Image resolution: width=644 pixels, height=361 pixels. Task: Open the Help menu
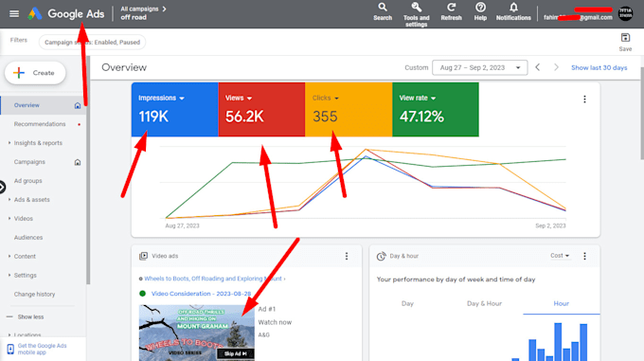pyautogui.click(x=480, y=12)
